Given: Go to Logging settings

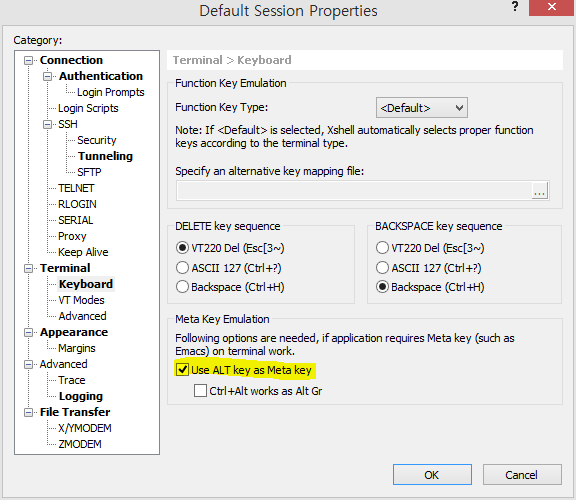Looking at the screenshot, I should tap(81, 396).
